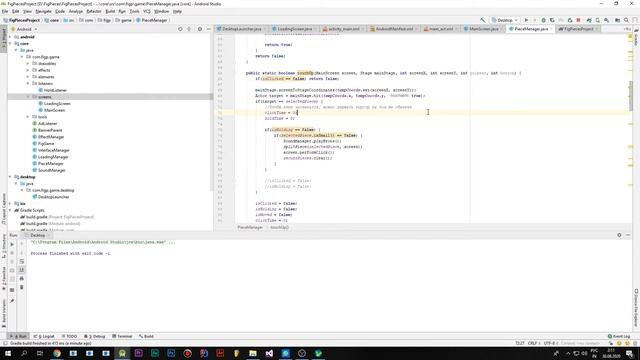Open the Android view dropdown in Project panel
Viewport: 640px width, 360px height.
tap(24, 29)
